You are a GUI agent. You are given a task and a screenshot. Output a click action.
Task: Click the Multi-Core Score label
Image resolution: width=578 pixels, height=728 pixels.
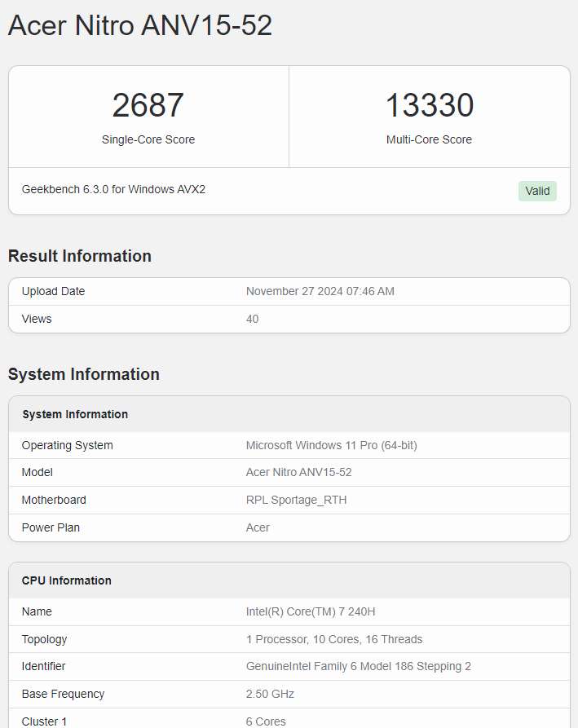pyautogui.click(x=429, y=139)
